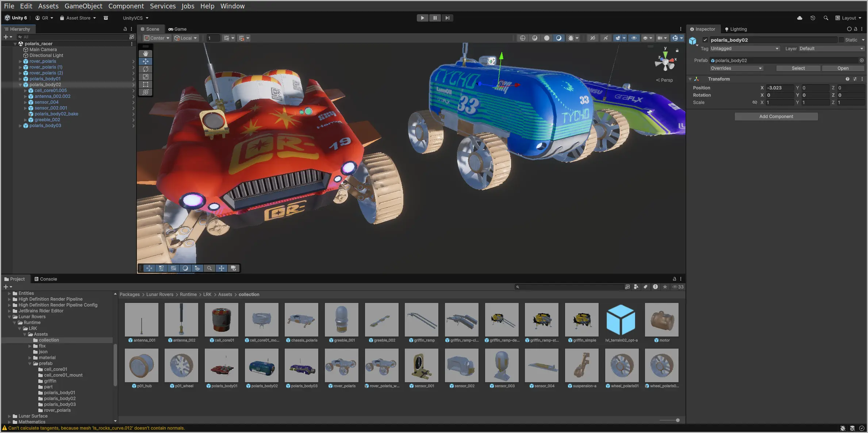The width and height of the screenshot is (868, 433).
Task: Expand the polaris_body03 hierarchy item
Action: 20,125
